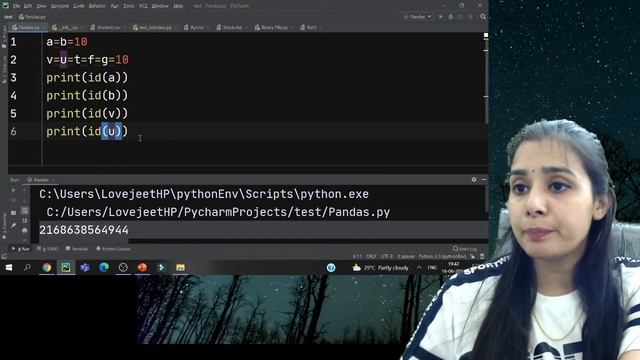
Task: Open Google Chrome from taskbar
Action: 47,267
